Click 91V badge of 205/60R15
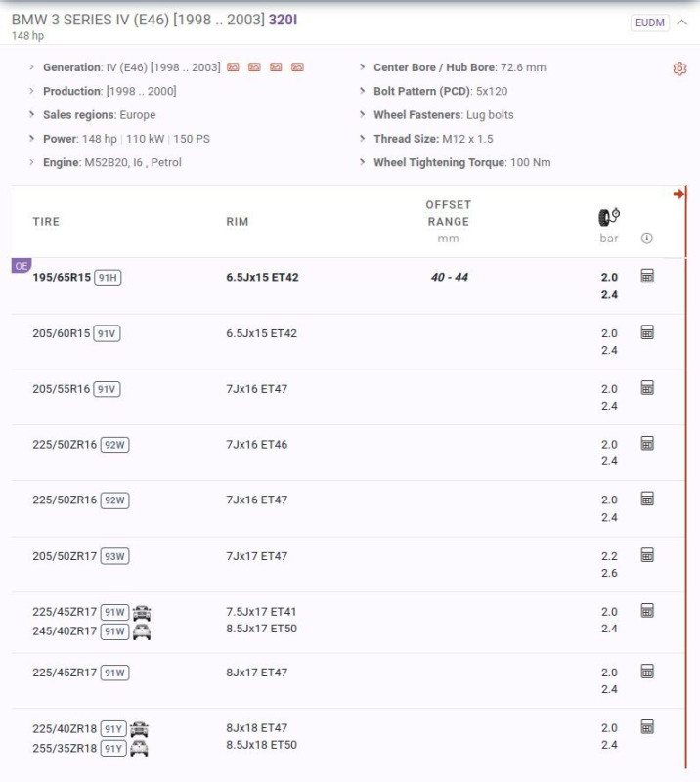This screenshot has width=700, height=782. click(107, 333)
